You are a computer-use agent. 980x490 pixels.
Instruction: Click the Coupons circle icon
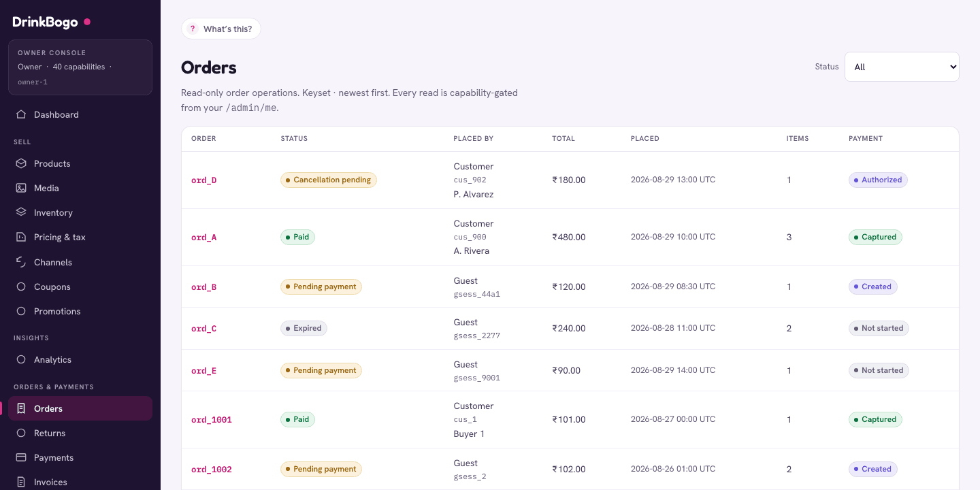pyautogui.click(x=21, y=287)
